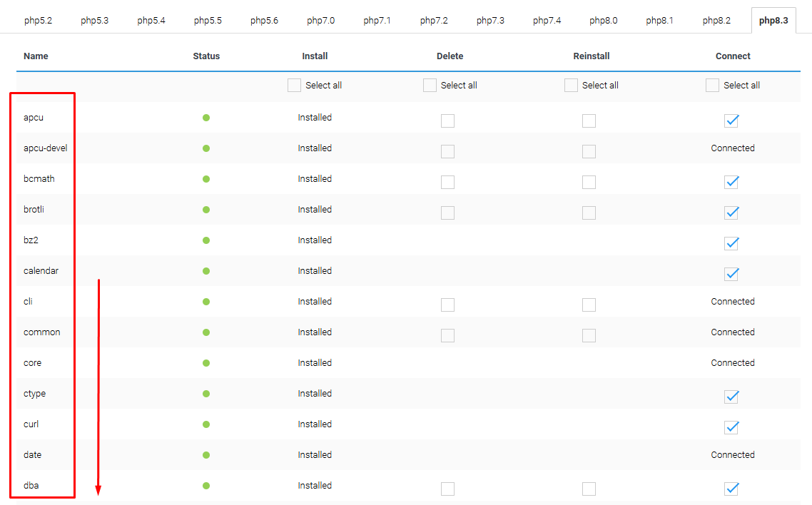
Task: Click Connected label in apcu-devel row
Action: (x=733, y=148)
